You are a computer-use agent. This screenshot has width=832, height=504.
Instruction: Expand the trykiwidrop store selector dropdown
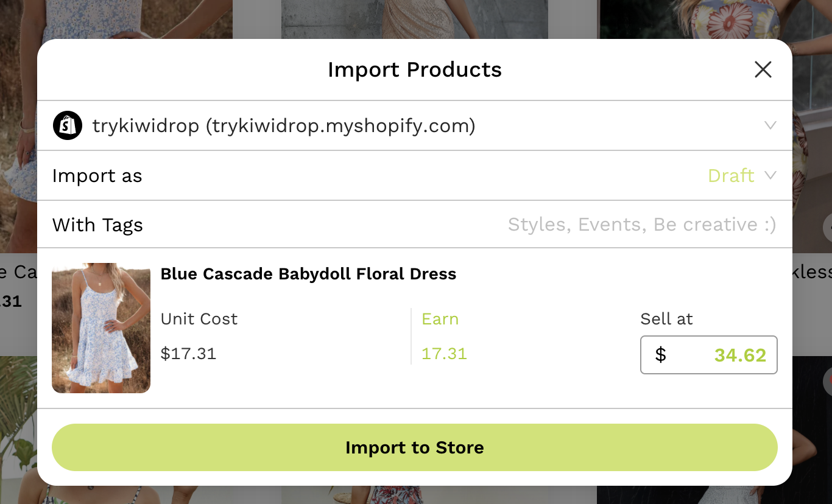tap(770, 125)
